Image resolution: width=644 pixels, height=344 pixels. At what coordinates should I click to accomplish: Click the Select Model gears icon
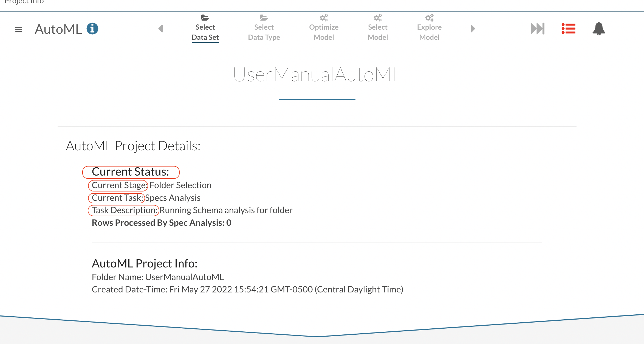(x=378, y=18)
